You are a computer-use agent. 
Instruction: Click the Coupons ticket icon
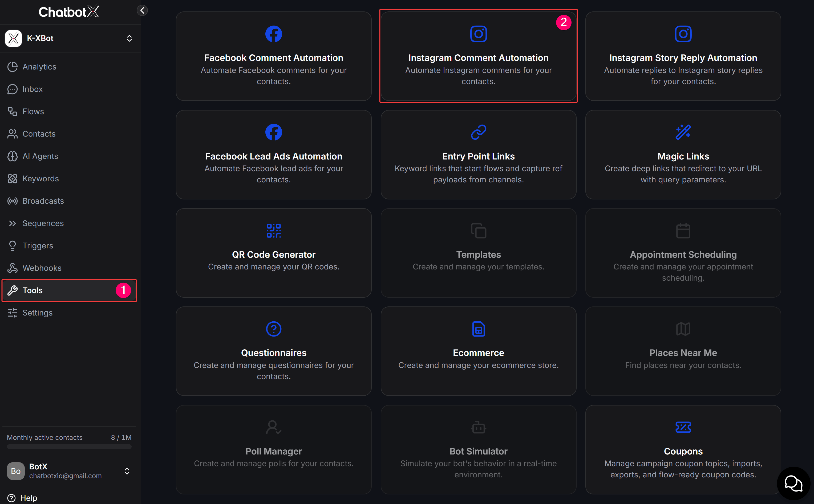[683, 427]
